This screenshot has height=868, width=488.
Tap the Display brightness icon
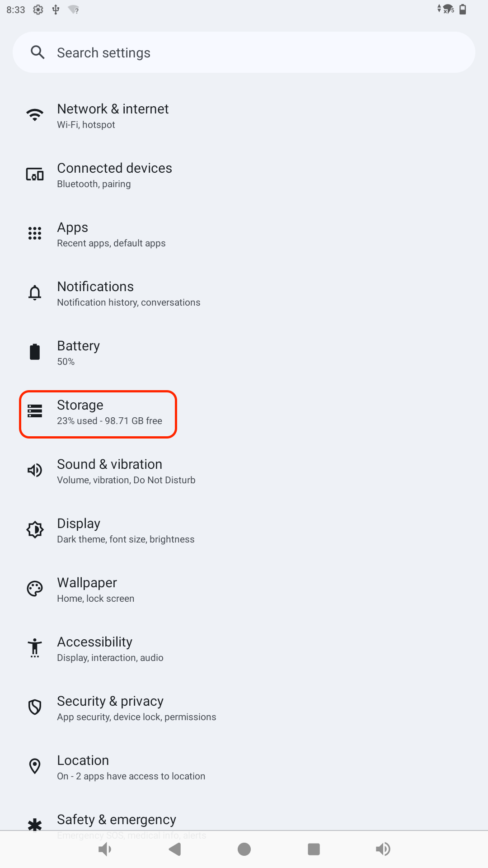(x=35, y=529)
